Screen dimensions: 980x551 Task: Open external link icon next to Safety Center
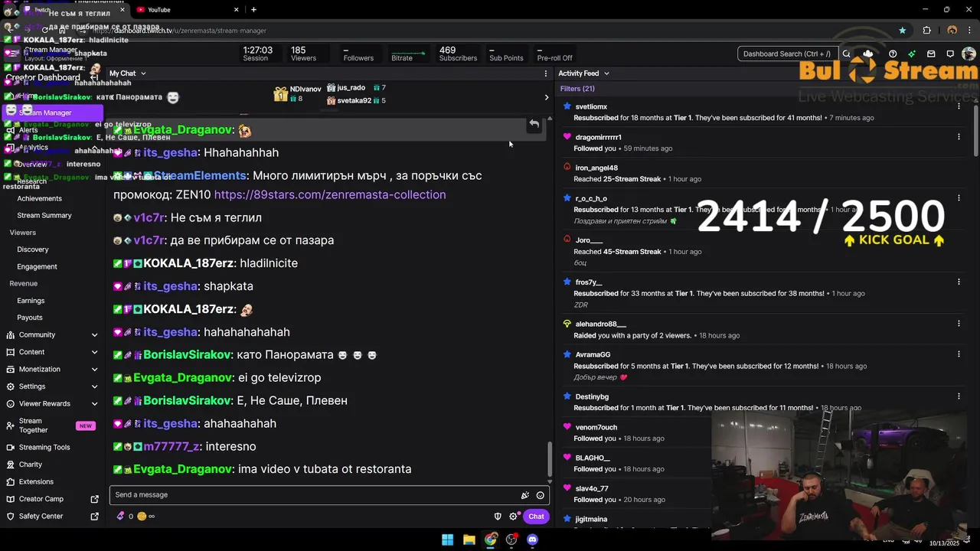click(x=95, y=517)
